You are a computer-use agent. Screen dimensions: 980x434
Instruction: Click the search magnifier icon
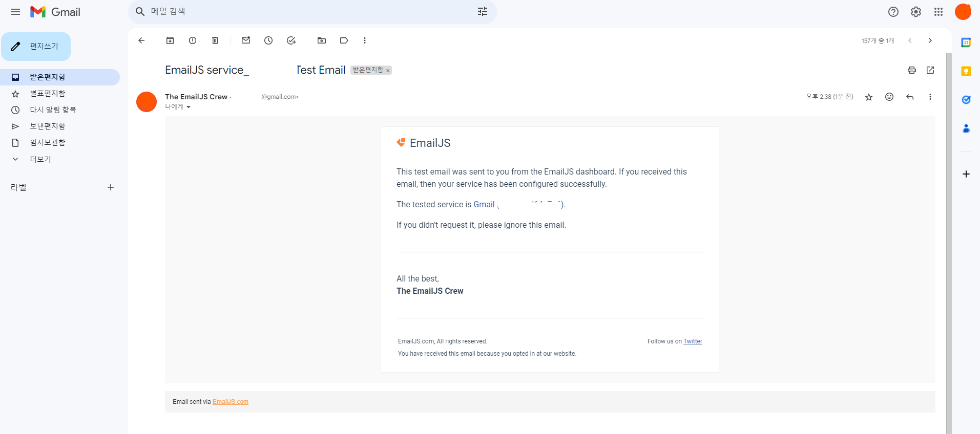coord(140,12)
